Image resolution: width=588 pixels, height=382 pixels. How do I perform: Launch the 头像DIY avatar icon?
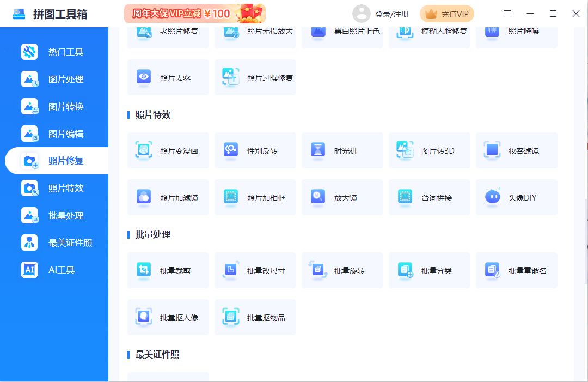[x=492, y=197]
